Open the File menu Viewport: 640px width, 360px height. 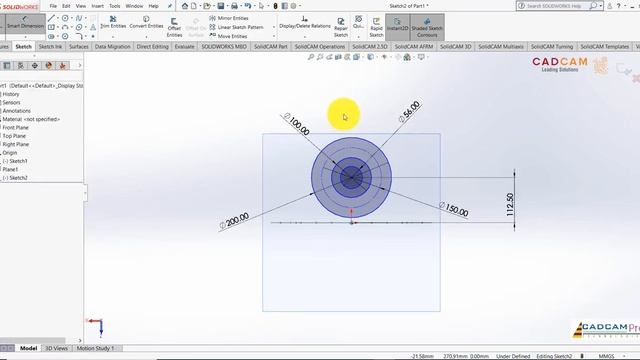pyautogui.click(x=53, y=6)
